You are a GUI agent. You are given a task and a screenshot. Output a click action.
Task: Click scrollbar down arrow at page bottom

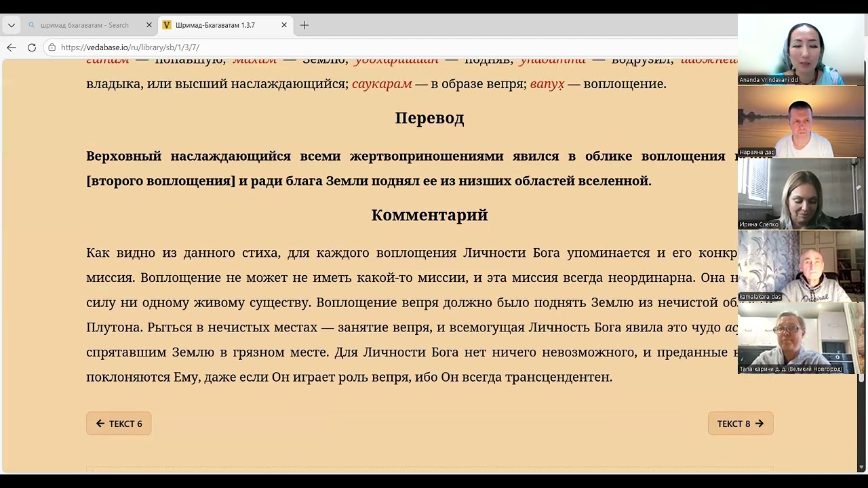(x=862, y=467)
